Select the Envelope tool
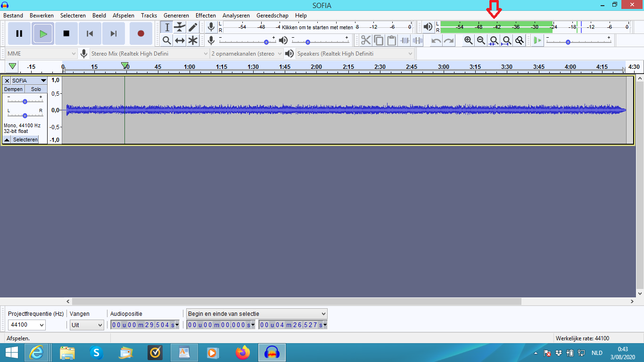 (x=180, y=27)
